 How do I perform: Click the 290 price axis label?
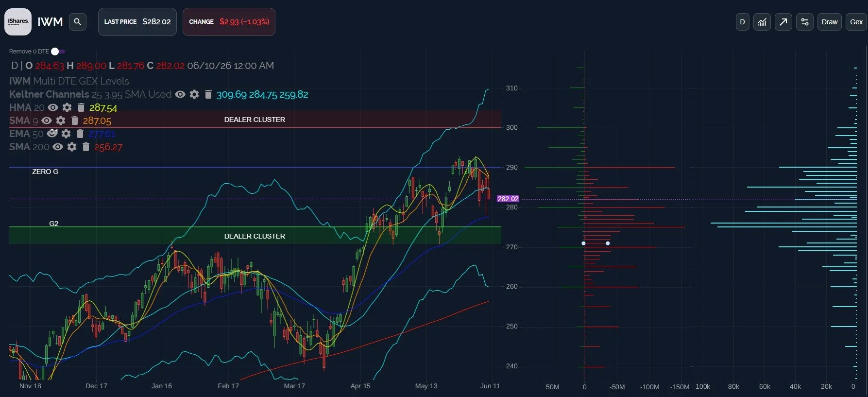512,168
